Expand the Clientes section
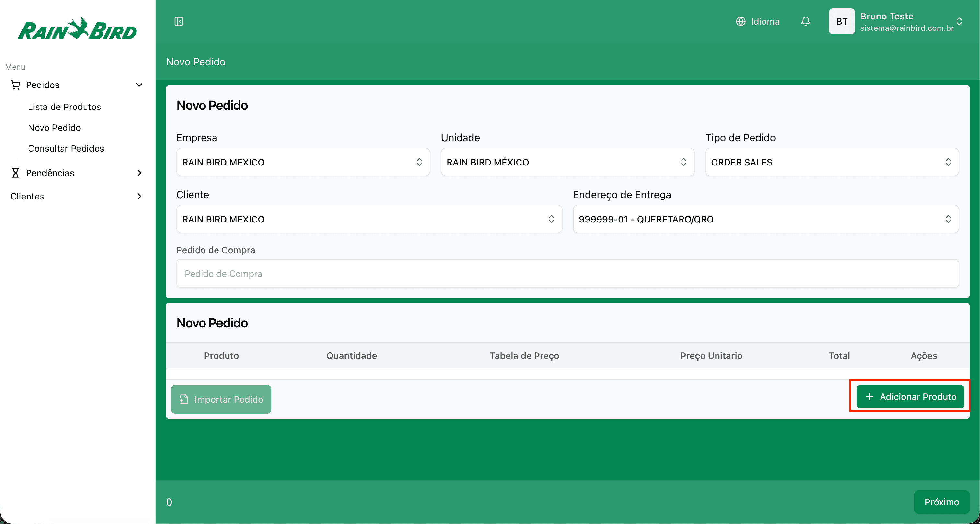The height and width of the screenshot is (524, 980). [139, 196]
